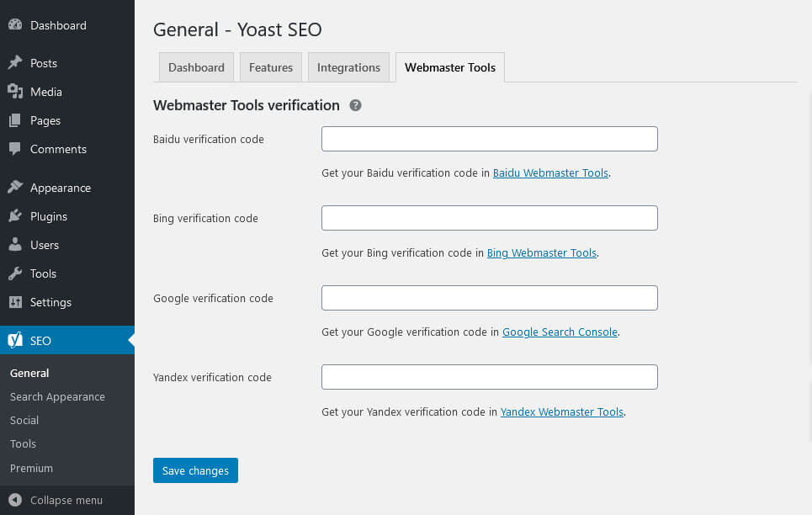Open the Dashboard via its sidebar icon
812x515 pixels.
15,24
